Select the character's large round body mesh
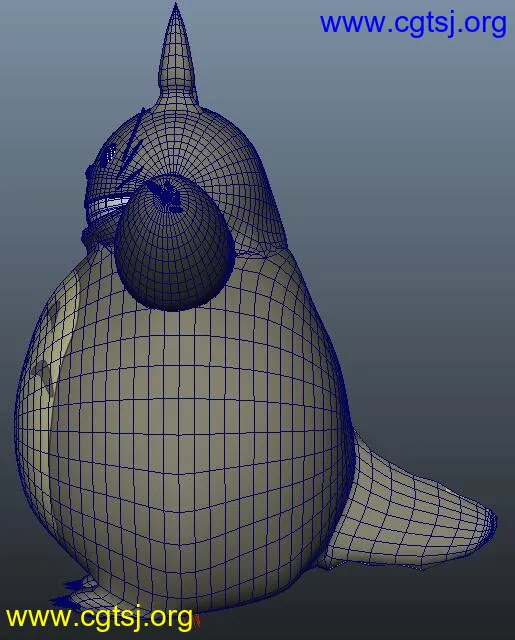 184,429
